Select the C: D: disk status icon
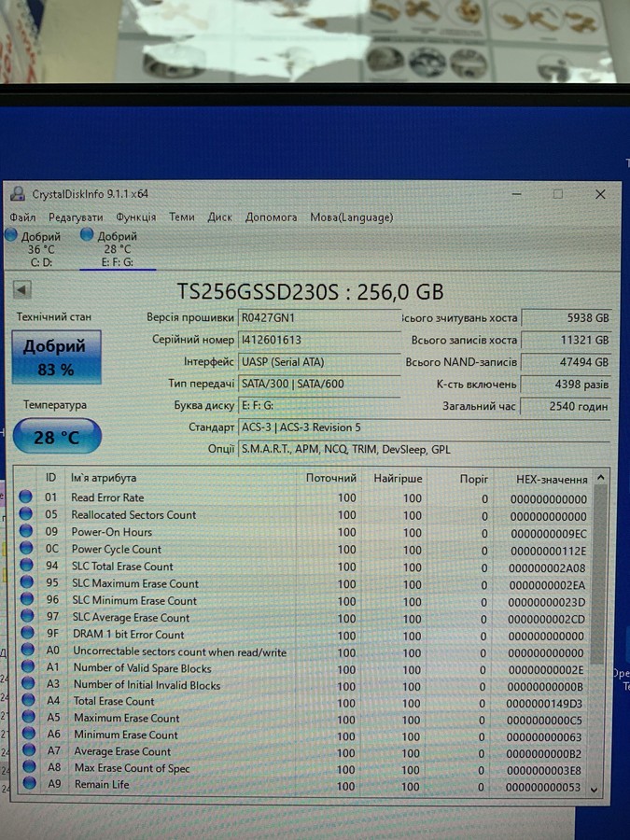The image size is (630, 840). coord(10,234)
